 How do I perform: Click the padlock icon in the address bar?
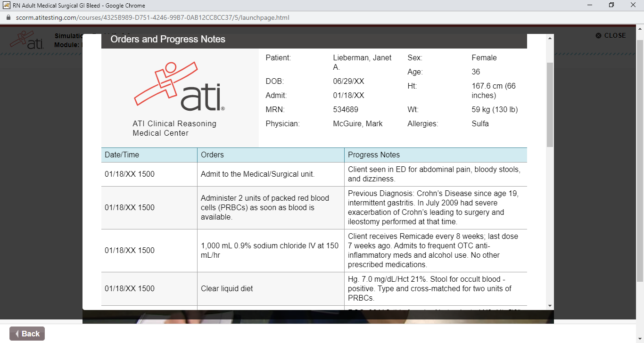point(8,17)
